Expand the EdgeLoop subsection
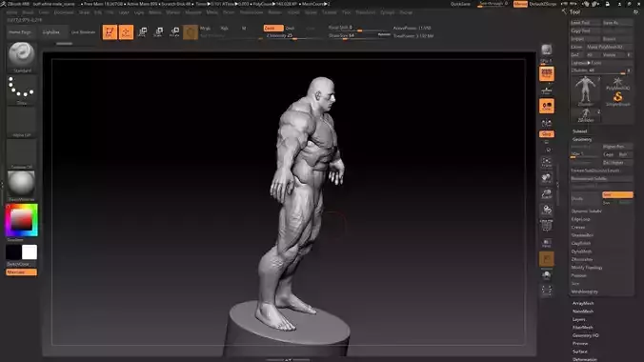This screenshot has width=644, height=362. pyautogui.click(x=580, y=219)
